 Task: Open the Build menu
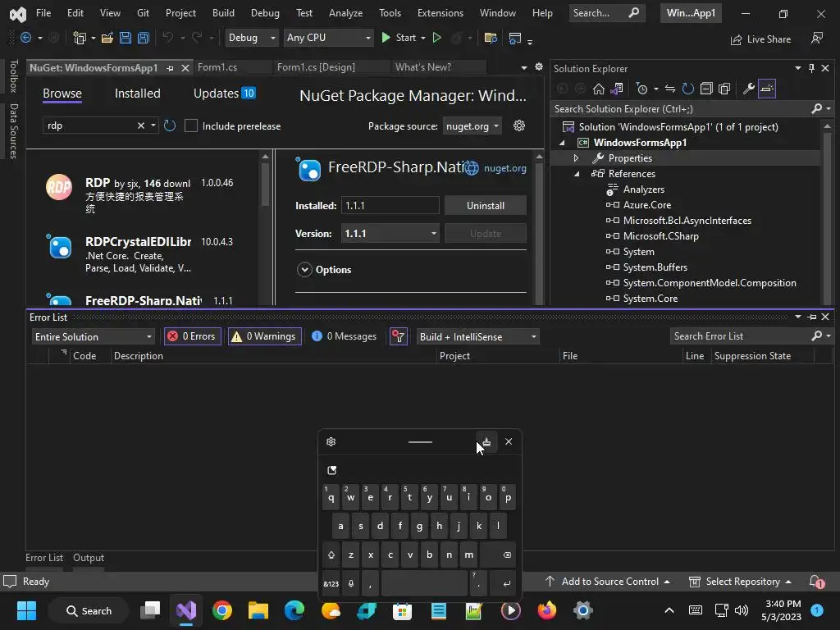(223, 13)
